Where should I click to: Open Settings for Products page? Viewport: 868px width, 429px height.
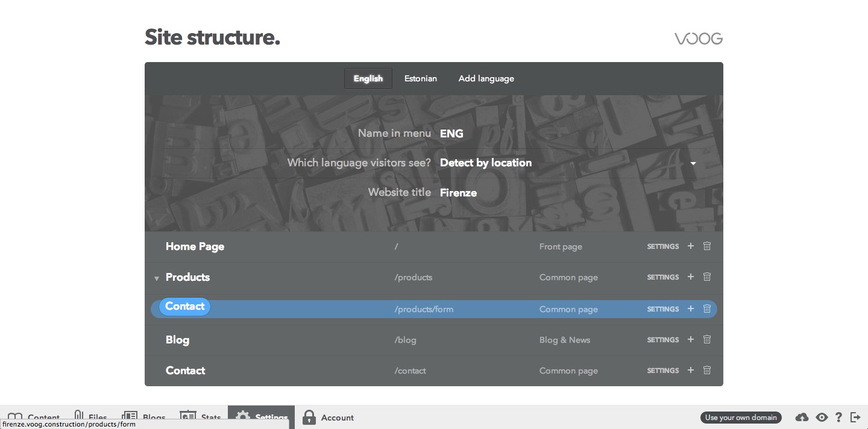tap(663, 277)
